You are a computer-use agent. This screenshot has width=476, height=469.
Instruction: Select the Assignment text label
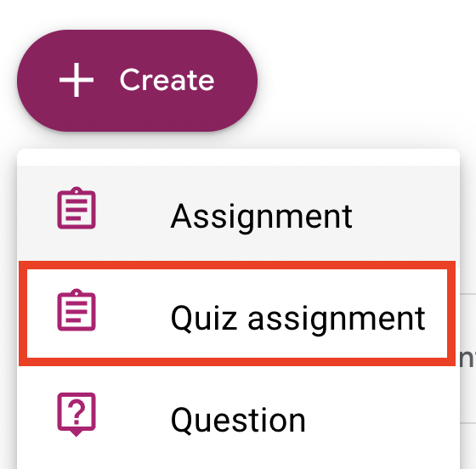click(x=262, y=217)
